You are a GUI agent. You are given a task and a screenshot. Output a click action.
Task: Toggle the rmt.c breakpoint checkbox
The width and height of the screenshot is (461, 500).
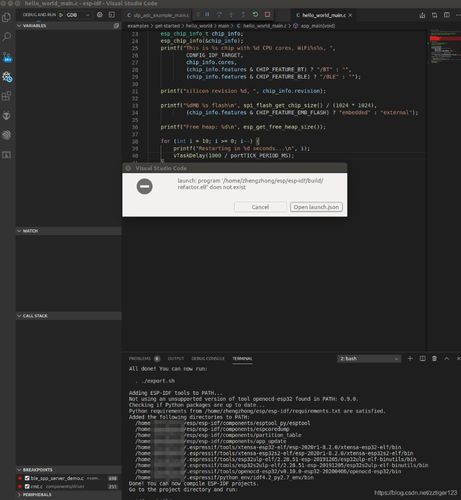click(27, 487)
